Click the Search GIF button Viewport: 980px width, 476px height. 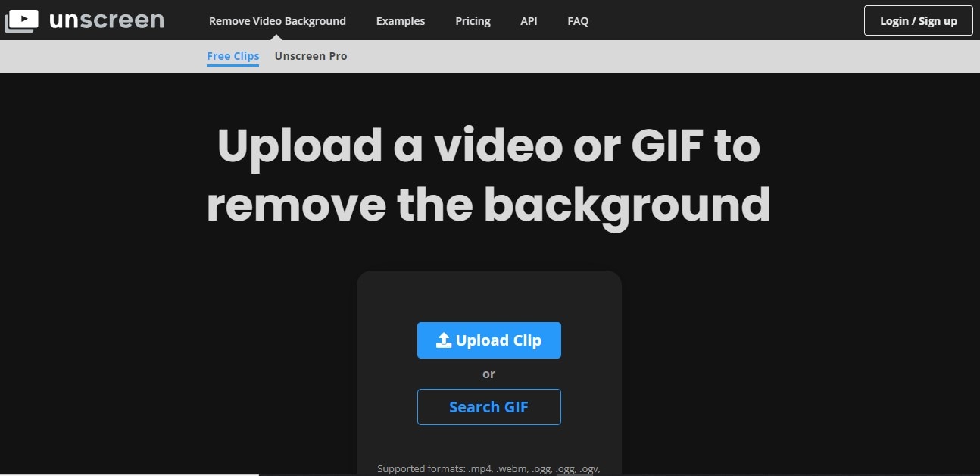[489, 407]
